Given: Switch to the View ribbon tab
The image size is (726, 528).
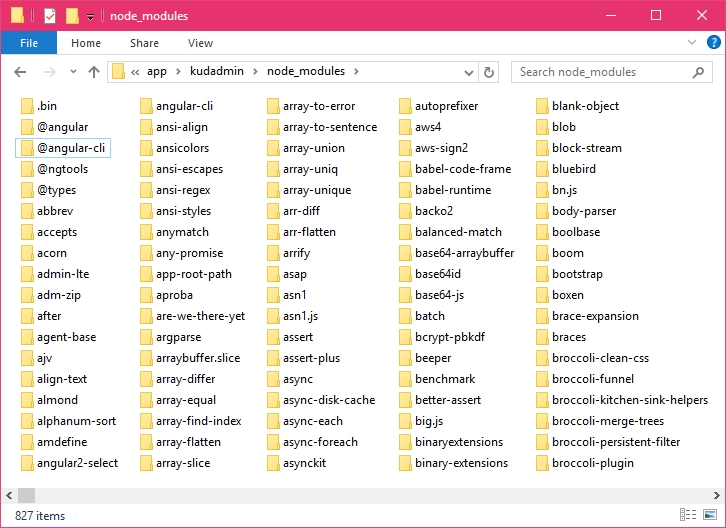Looking at the screenshot, I should [200, 43].
